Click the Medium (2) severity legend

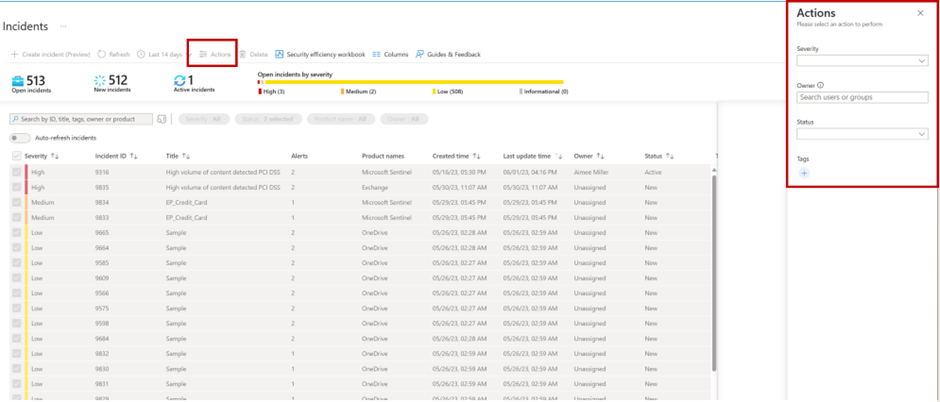[x=359, y=92]
